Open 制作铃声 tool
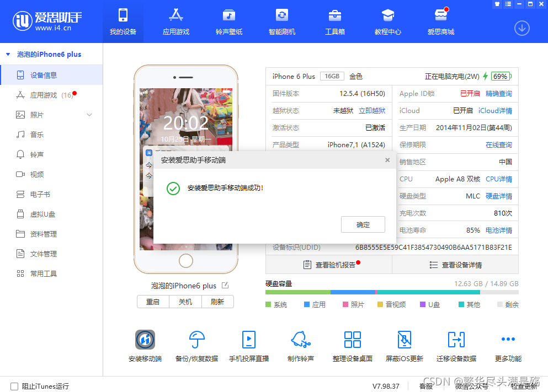This screenshot has height=392, width=548. point(301,346)
